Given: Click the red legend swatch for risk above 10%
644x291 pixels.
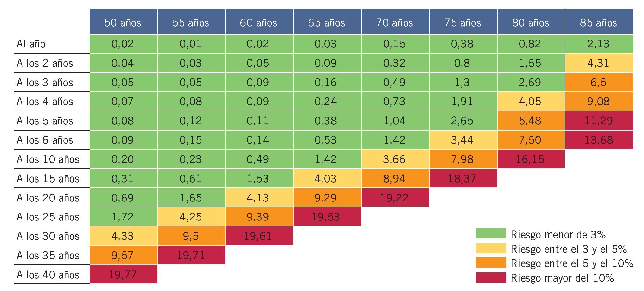Looking at the screenshot, I should pyautogui.click(x=491, y=277).
